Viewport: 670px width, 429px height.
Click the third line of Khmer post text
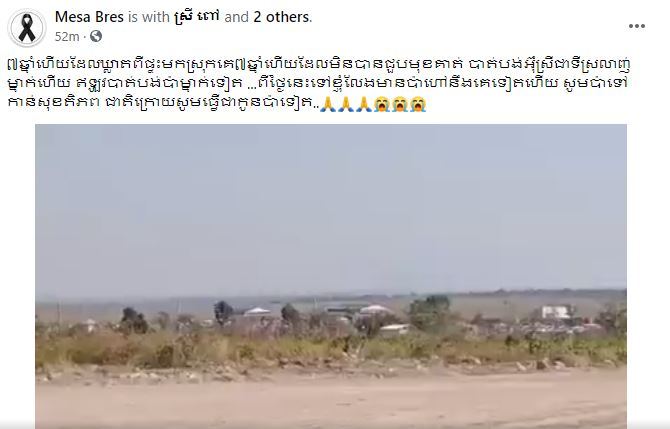point(217,104)
